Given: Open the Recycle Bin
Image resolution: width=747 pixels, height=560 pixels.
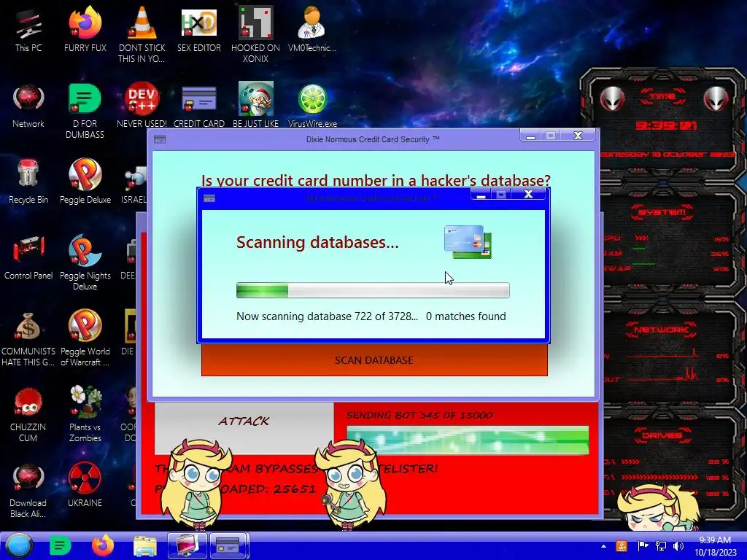Looking at the screenshot, I should pos(28,182).
